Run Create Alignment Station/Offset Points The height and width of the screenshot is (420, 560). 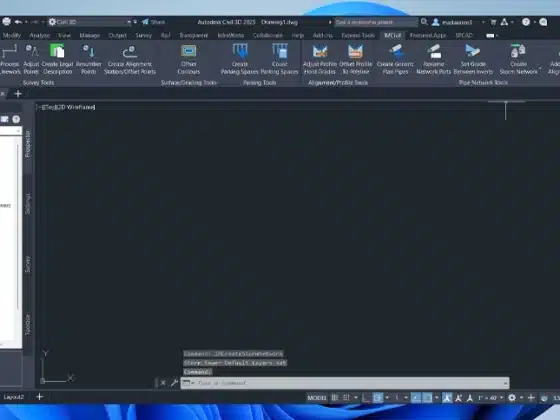tap(130, 59)
